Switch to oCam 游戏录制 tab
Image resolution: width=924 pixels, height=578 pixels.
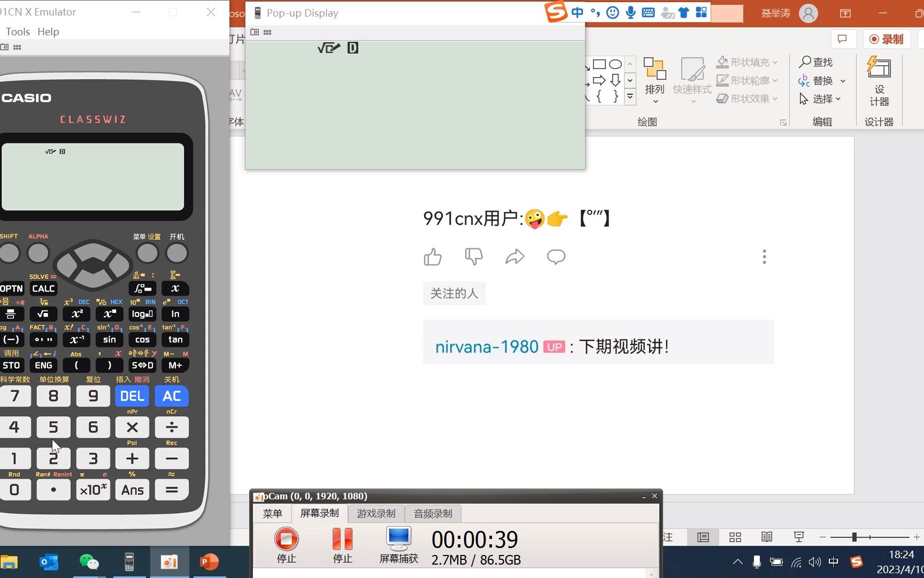pyautogui.click(x=376, y=514)
